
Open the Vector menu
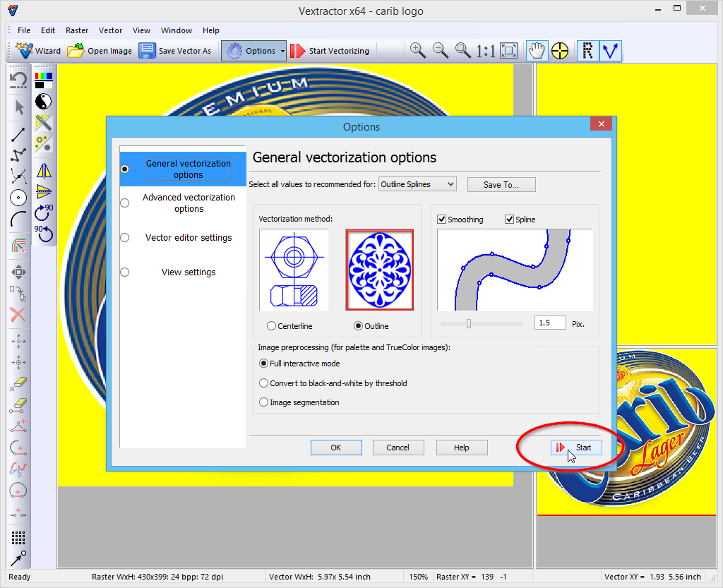point(110,30)
